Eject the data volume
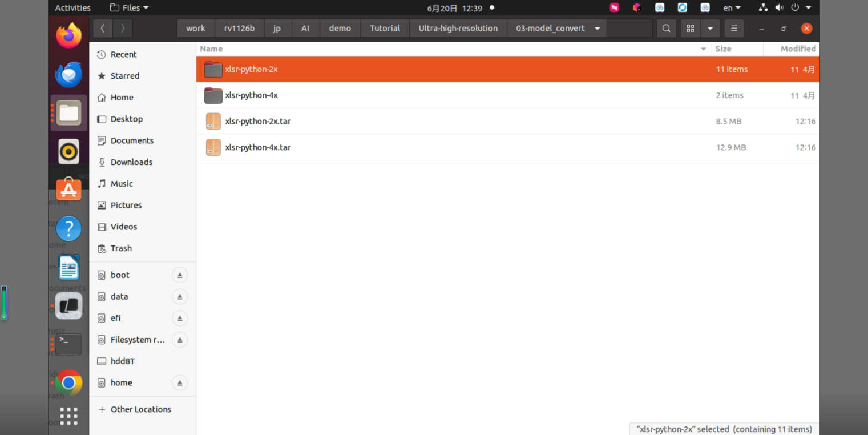 tap(180, 297)
